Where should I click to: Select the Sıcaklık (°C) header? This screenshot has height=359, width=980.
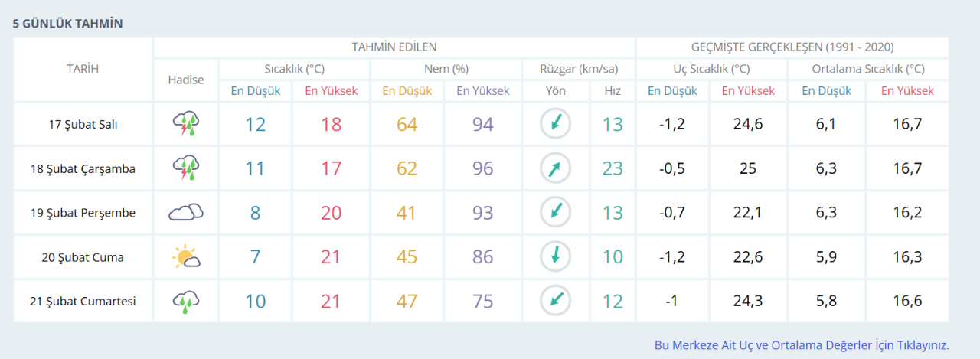pos(295,69)
